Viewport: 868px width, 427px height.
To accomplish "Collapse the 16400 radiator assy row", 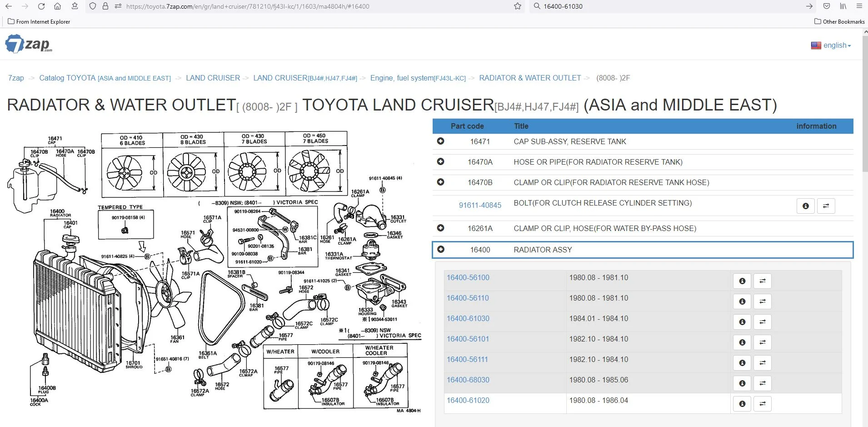I will (x=440, y=249).
